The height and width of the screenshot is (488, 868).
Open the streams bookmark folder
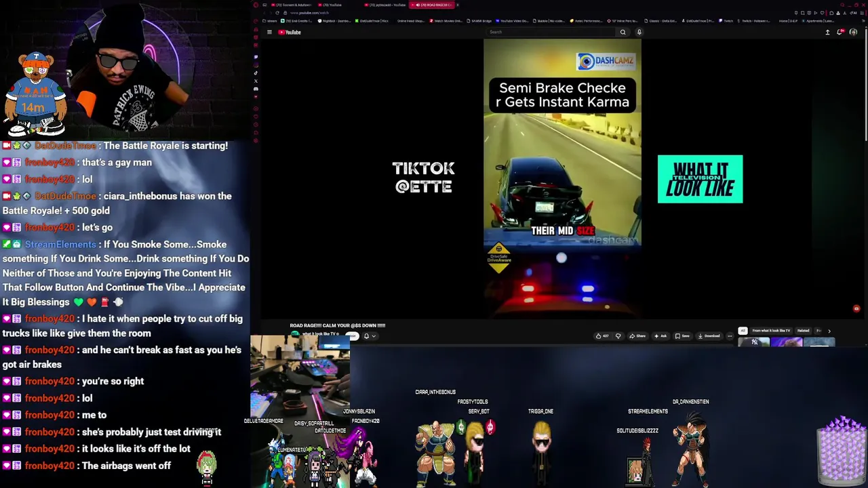[269, 21]
